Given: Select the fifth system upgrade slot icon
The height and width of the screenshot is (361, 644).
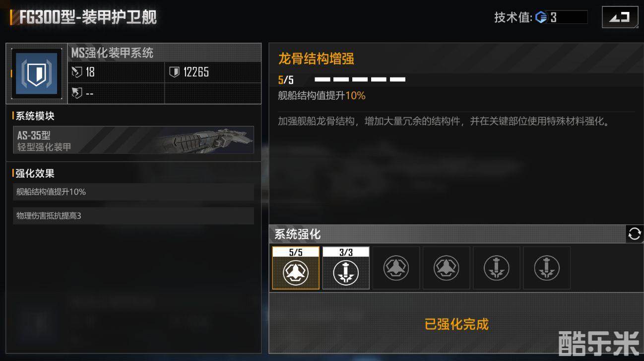Looking at the screenshot, I should pos(496,268).
